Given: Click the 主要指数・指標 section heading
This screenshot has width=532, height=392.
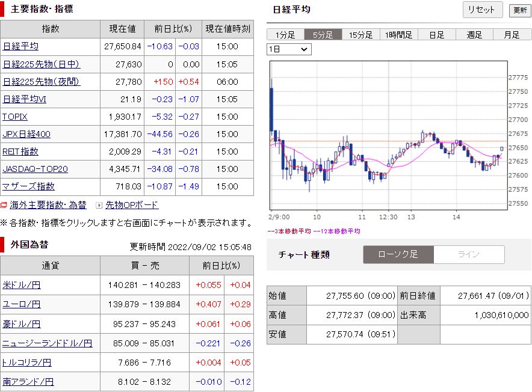Looking at the screenshot, I should point(42,9).
